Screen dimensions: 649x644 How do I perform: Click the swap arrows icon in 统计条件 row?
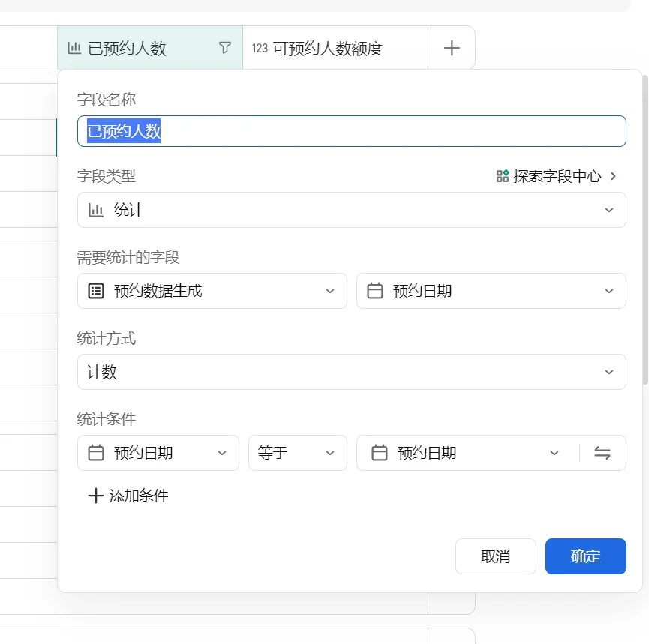click(x=602, y=453)
